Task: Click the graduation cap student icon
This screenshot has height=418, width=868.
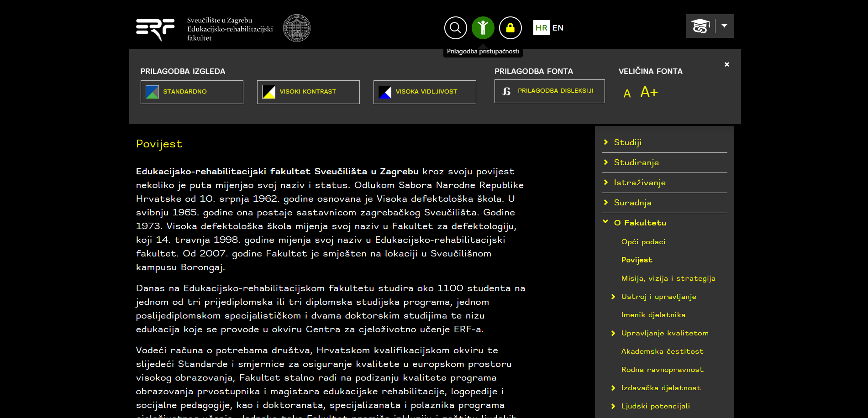Action: point(700,26)
